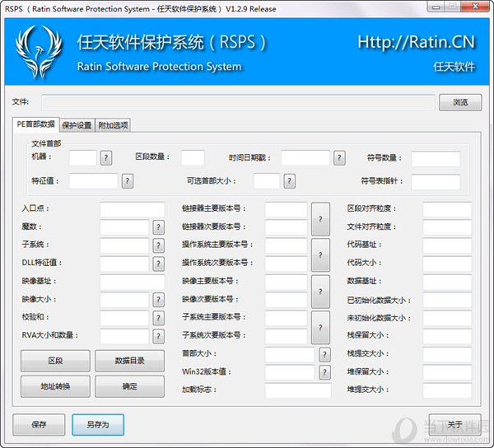The height and width of the screenshot is (448, 494).
Task: Close the RSPS window
Action: point(476,7)
